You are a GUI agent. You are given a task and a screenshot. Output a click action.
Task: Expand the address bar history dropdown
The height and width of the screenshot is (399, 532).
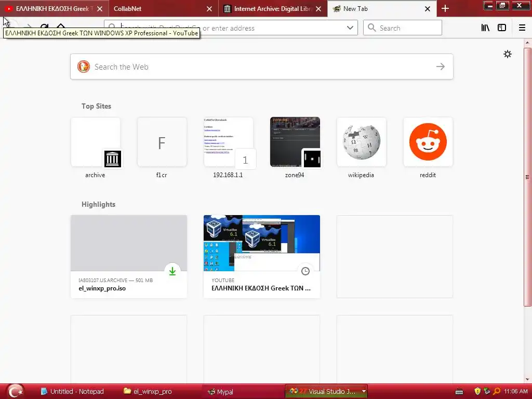click(350, 28)
